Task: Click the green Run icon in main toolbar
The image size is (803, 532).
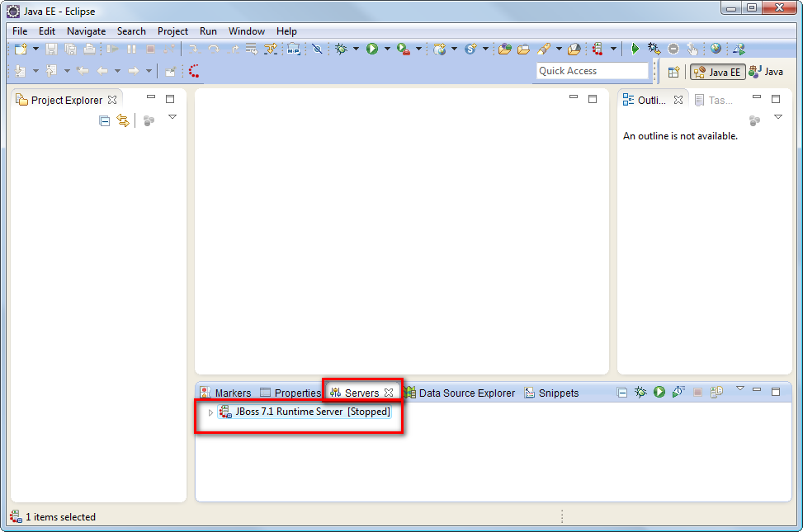Action: pos(372,49)
